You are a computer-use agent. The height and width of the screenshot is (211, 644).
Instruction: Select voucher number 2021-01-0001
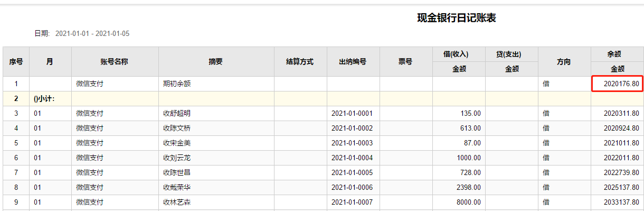pyautogui.click(x=352, y=114)
